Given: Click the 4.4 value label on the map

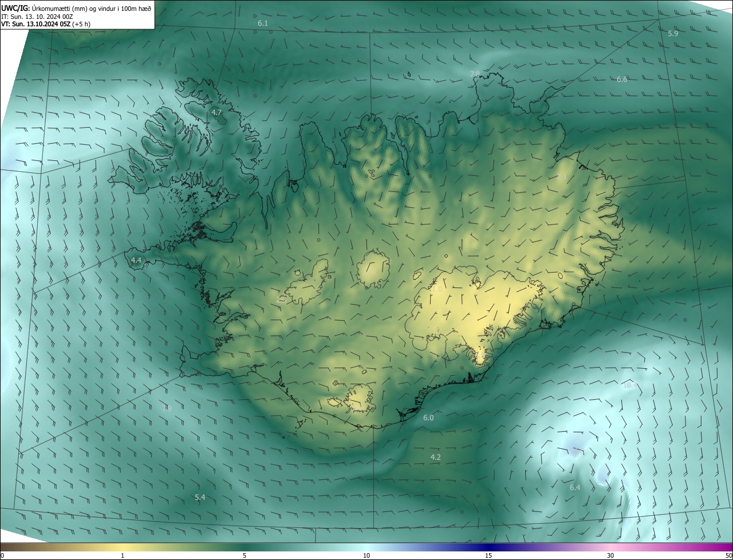Looking at the screenshot, I should 136,261.
